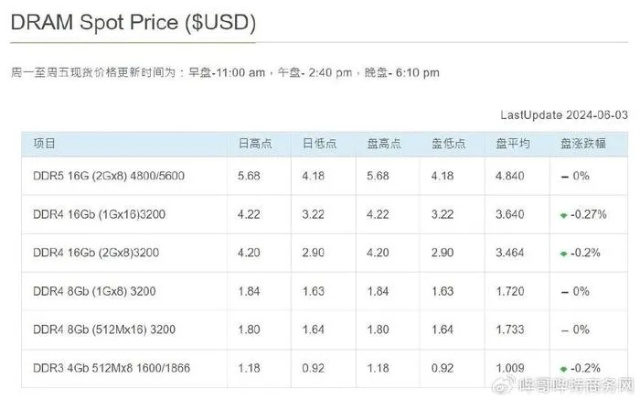640x400 pixels.
Task: Click the DRAM Spot Price ($USD) heading
Action: click(133, 22)
